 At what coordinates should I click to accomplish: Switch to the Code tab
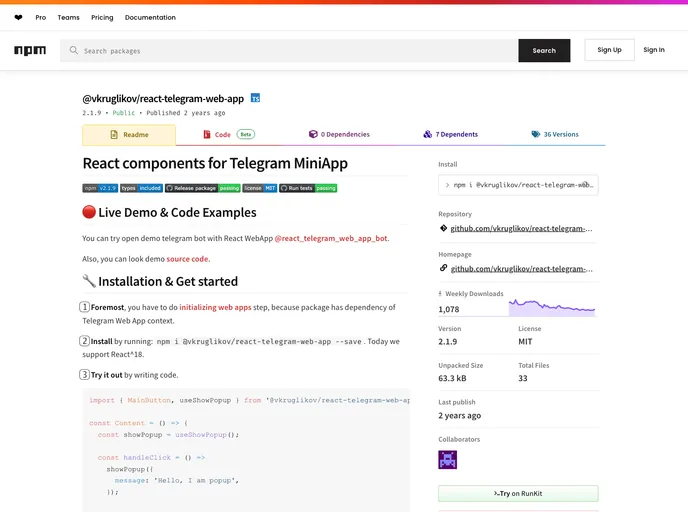(229, 134)
